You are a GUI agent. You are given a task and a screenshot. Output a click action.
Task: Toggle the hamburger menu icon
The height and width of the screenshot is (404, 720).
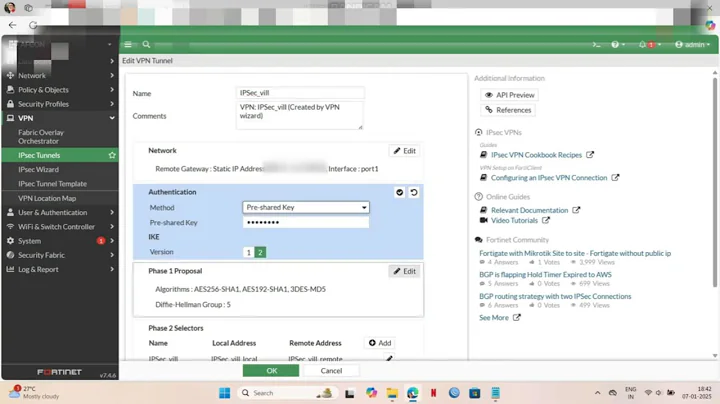[x=128, y=45]
